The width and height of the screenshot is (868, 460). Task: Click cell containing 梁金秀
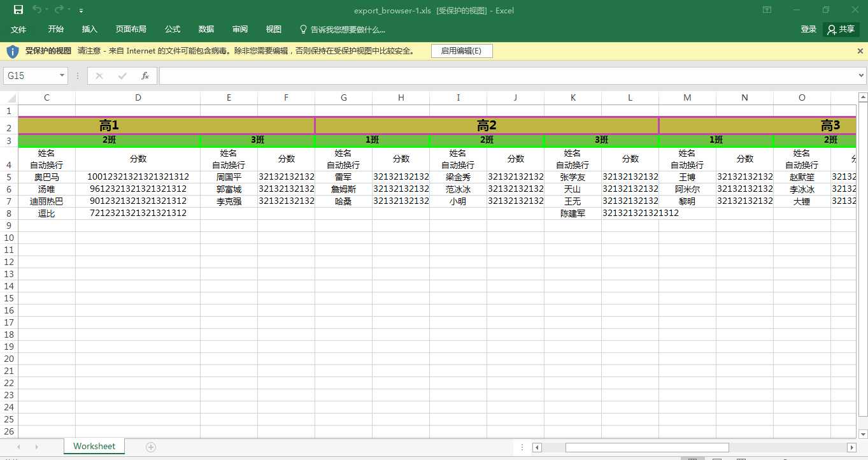tap(458, 177)
